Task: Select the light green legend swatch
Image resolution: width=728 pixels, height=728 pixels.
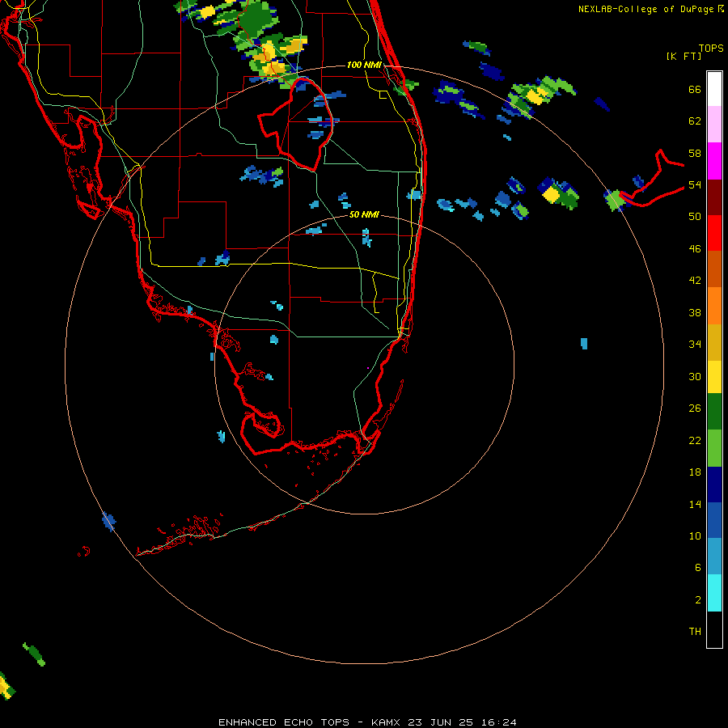Action: [714, 448]
